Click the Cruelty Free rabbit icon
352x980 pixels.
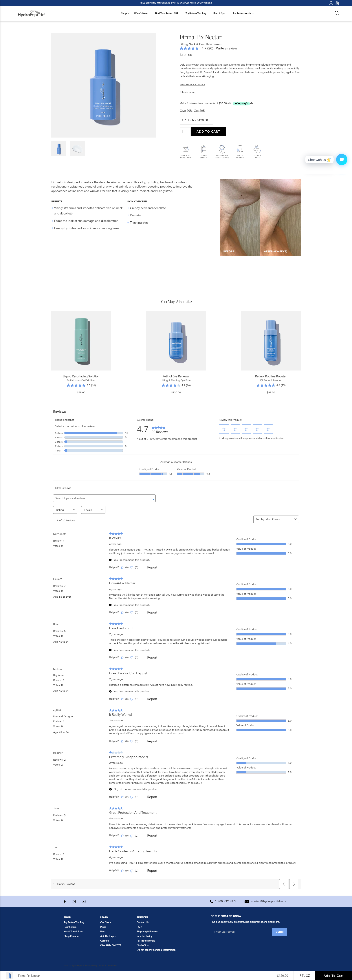[257, 149]
